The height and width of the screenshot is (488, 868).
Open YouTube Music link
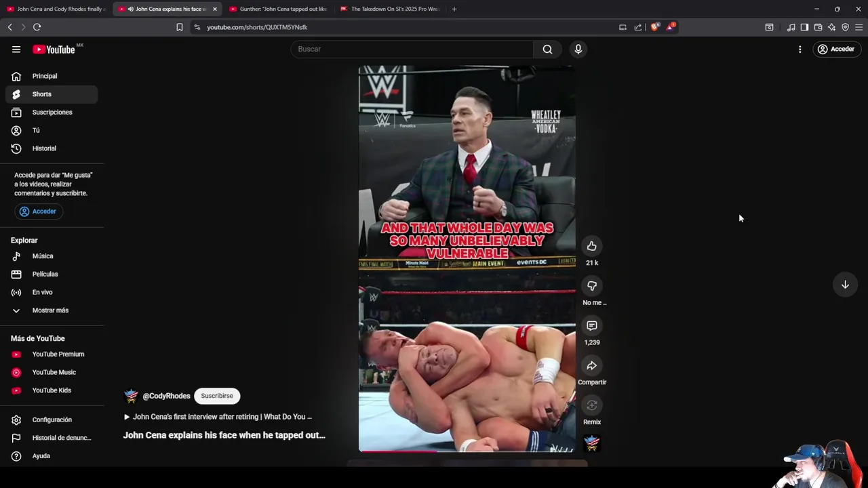[x=52, y=372]
